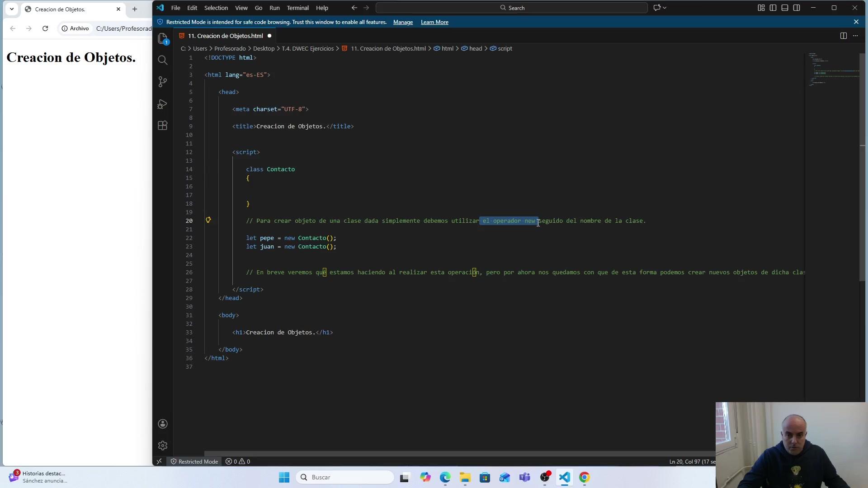Dismiss the Restricted Mode banner
The image size is (868, 488).
pos(856,22)
